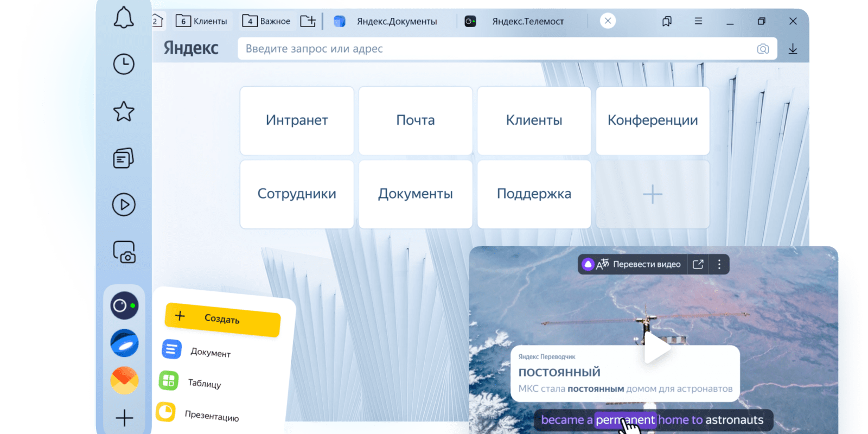This screenshot has width=868, height=434.
Task: Open the tile labeled Клиенты
Action: pos(534,120)
